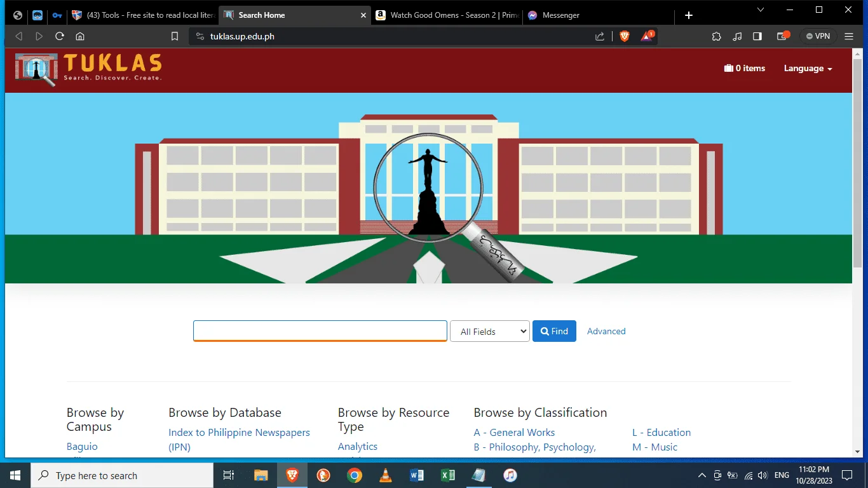Launch Google Chrome from the taskbar
This screenshot has height=488, width=868.
coord(355,475)
